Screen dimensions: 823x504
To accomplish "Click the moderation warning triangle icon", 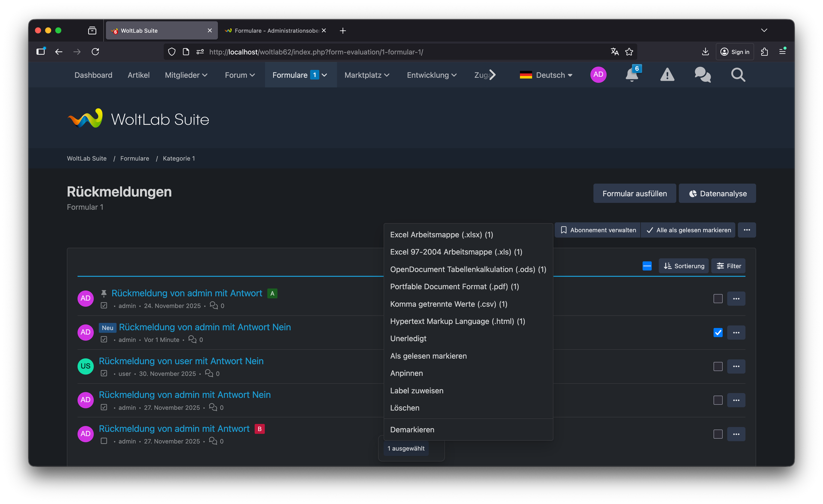I will (x=667, y=75).
